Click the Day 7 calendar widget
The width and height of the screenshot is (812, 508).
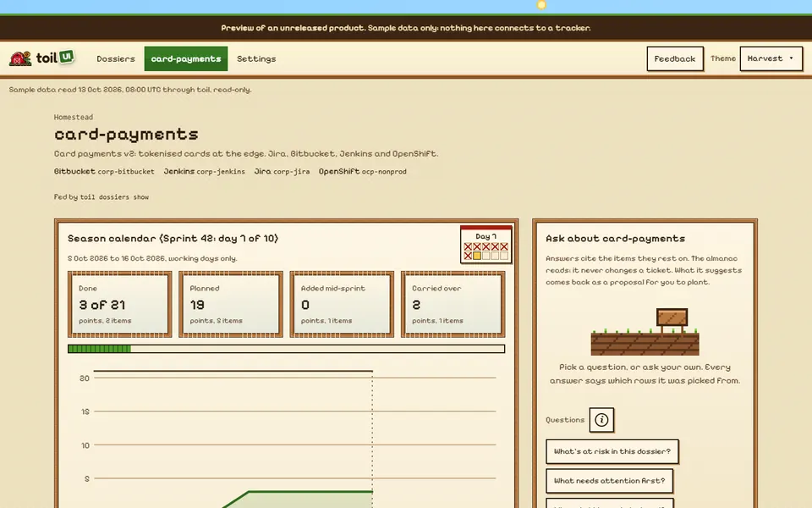pos(486,245)
